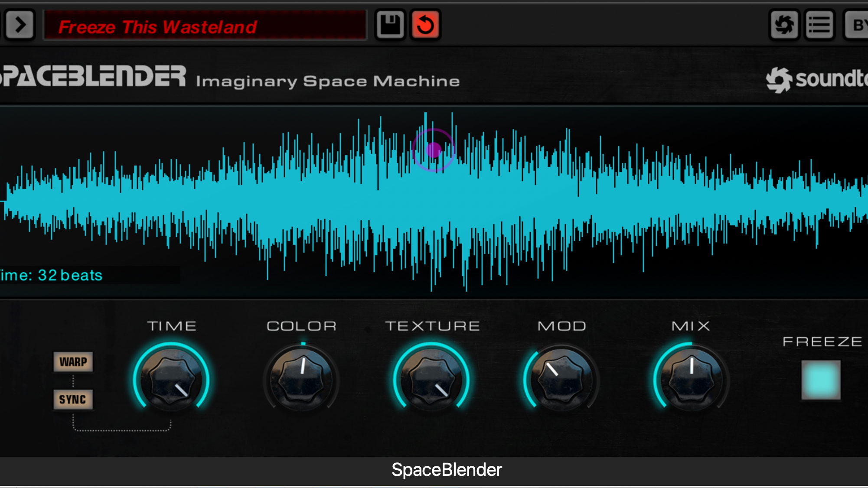Open the list menu icon

(819, 25)
